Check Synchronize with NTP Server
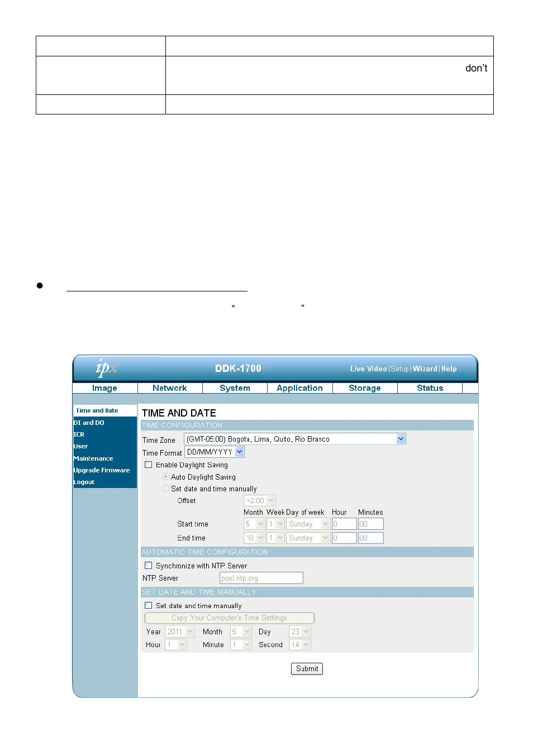Screen dimensions: 533x756 coord(149,566)
